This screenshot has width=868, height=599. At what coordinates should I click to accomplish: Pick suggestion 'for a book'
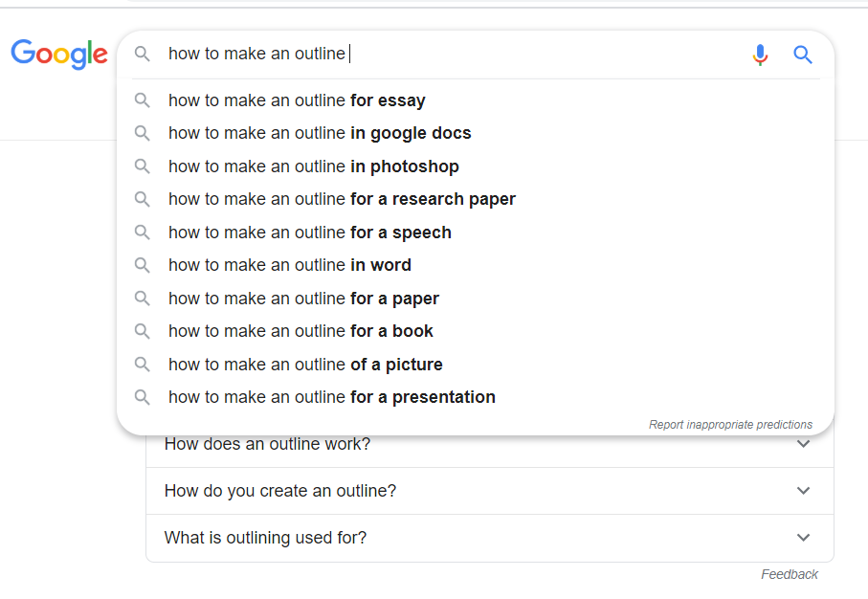[476, 331]
